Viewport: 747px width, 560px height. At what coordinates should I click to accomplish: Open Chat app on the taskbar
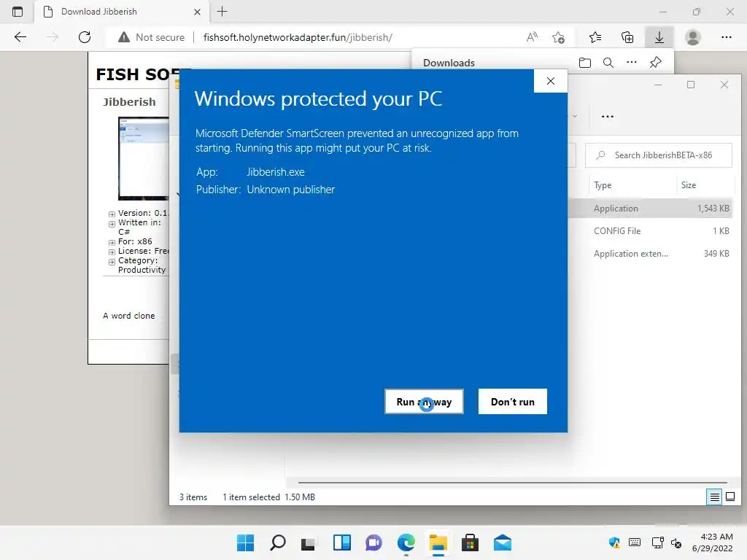coord(374,542)
